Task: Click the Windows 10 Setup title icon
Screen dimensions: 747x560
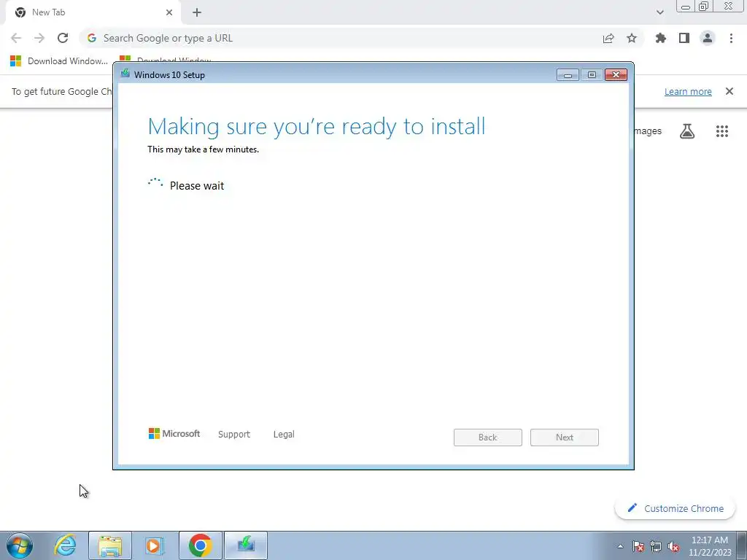Action: click(125, 74)
